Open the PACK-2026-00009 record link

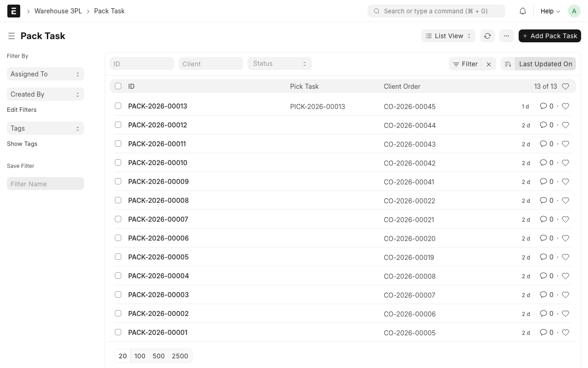[x=158, y=182]
